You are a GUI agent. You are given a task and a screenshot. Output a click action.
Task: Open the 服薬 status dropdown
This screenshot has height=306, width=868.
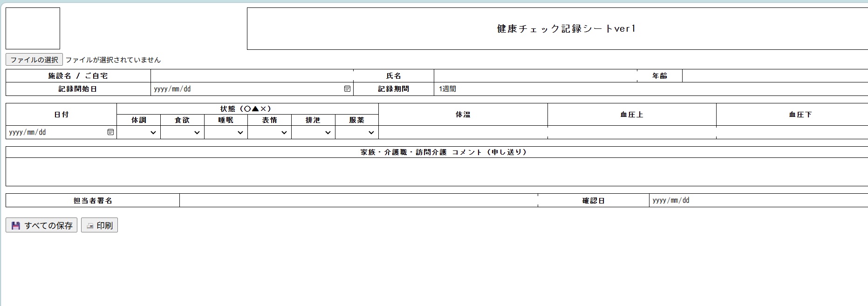click(357, 133)
